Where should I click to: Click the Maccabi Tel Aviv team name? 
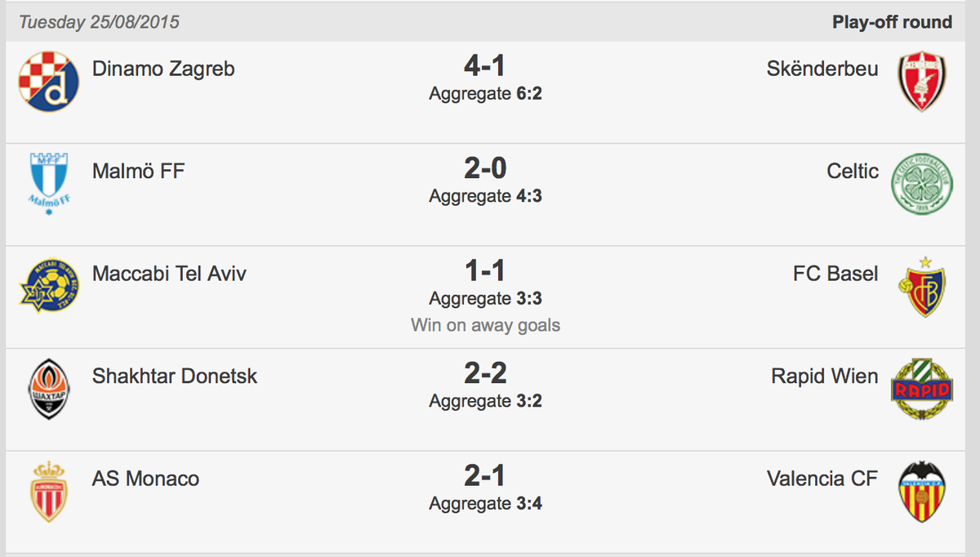coord(169,274)
